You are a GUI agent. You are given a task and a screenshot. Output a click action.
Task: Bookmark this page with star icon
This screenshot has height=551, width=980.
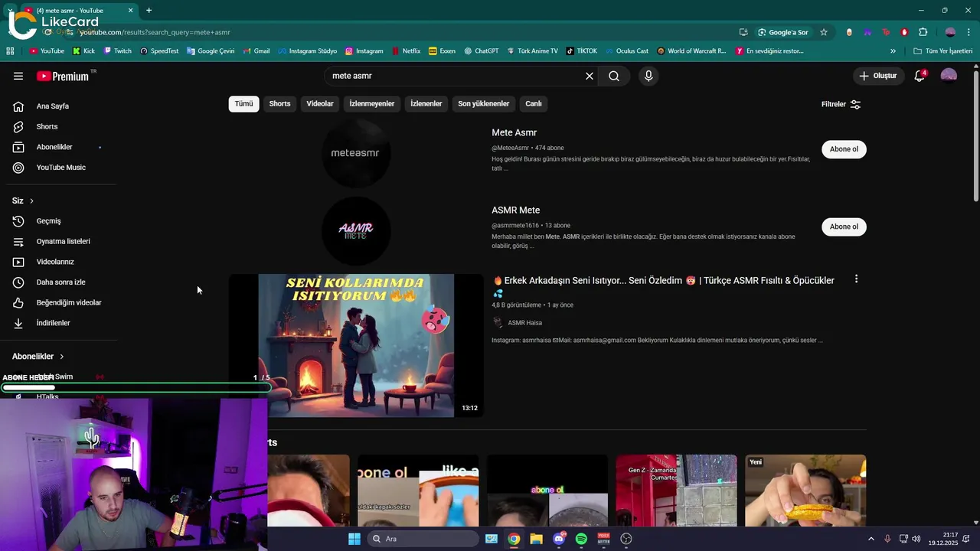click(824, 32)
